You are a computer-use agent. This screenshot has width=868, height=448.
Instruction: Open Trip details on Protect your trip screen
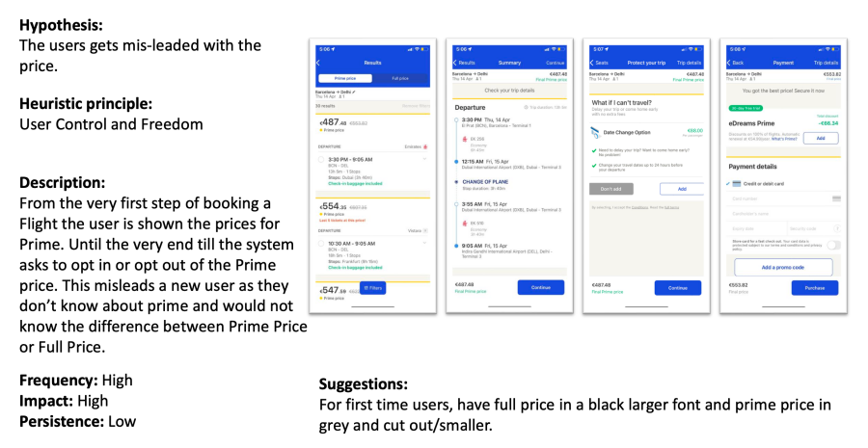(x=690, y=63)
